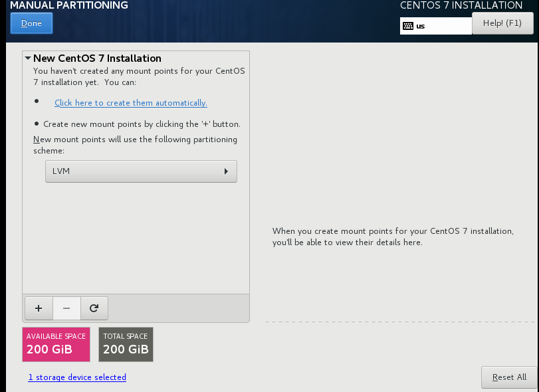Click the Available Space 200 GiB box
The height and width of the screenshot is (392, 539).
click(56, 344)
